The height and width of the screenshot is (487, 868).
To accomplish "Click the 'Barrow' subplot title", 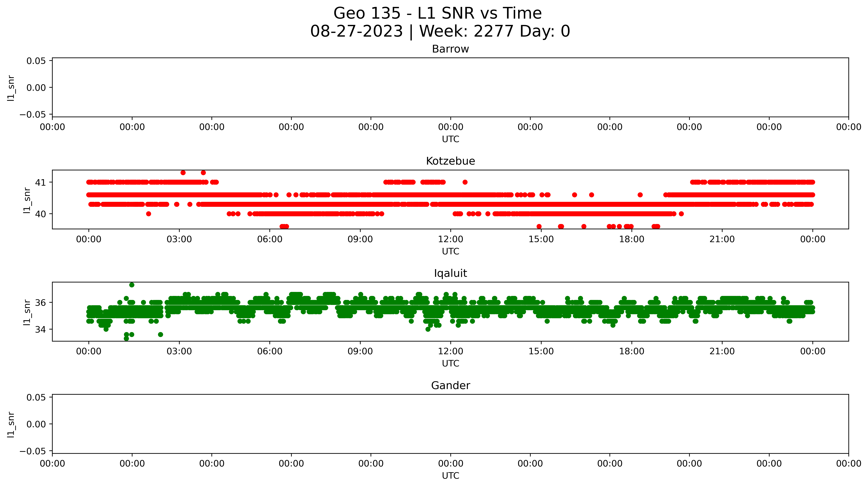I will pyautogui.click(x=451, y=49).
